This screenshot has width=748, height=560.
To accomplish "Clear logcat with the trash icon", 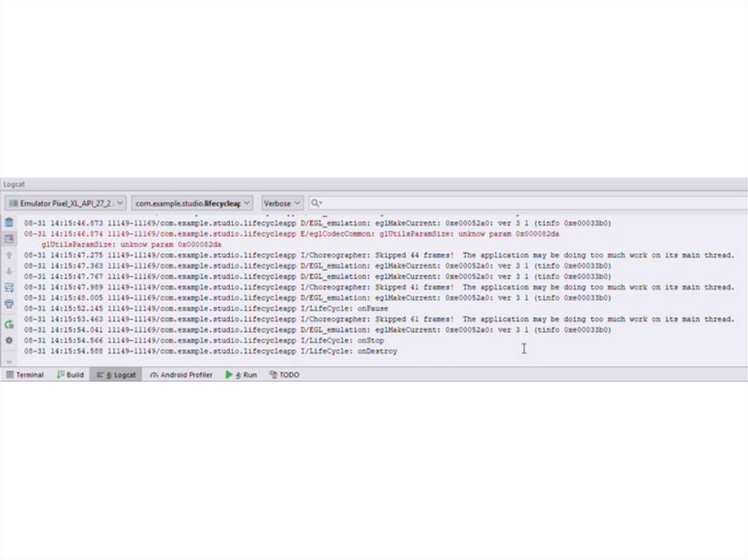I will 9,222.
